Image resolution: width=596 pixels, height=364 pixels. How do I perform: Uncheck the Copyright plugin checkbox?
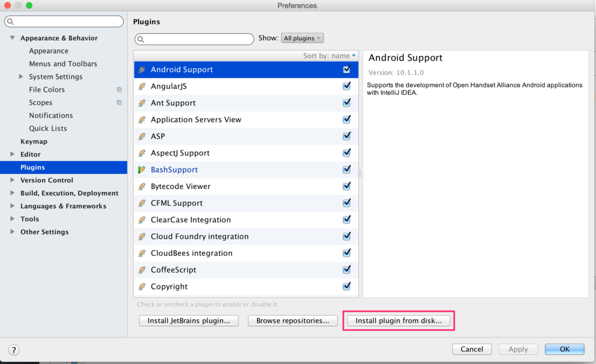(x=347, y=286)
